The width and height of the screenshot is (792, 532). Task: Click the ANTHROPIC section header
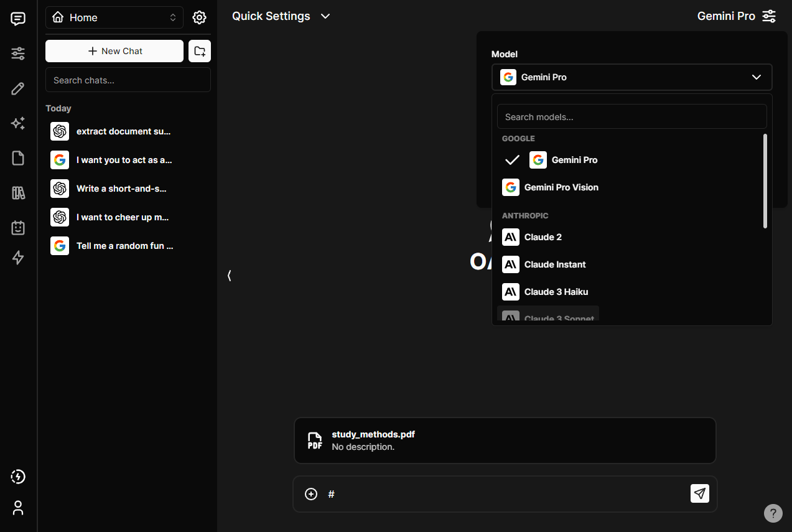point(525,216)
